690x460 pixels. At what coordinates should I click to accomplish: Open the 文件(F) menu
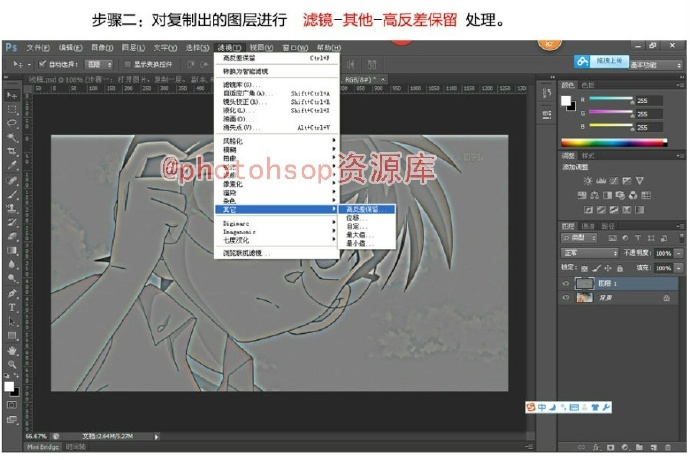coord(38,48)
